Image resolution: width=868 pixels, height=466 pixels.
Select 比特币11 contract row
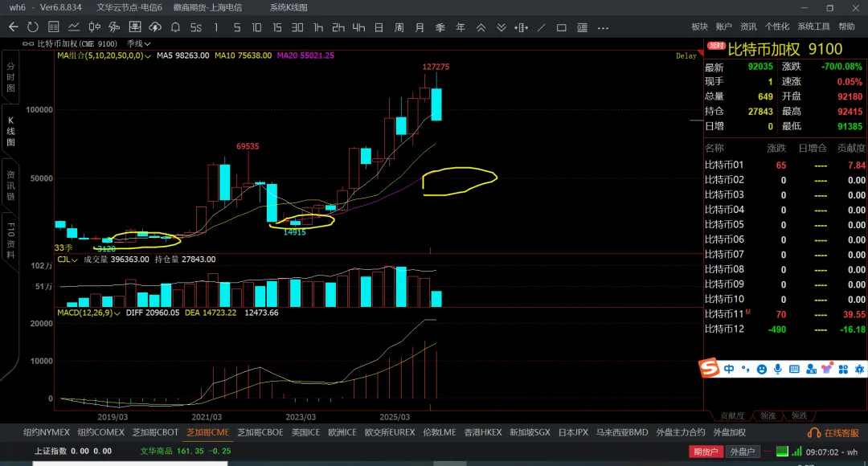[785, 314]
